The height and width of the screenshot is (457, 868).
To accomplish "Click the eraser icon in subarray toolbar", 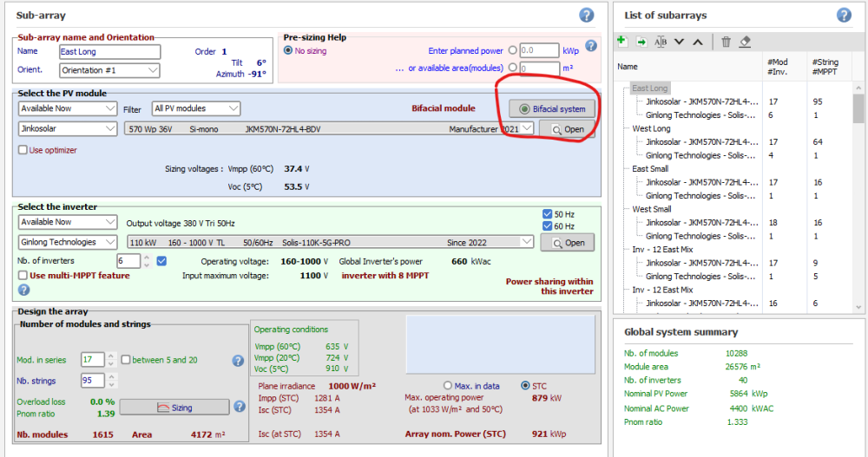I will 745,42.
